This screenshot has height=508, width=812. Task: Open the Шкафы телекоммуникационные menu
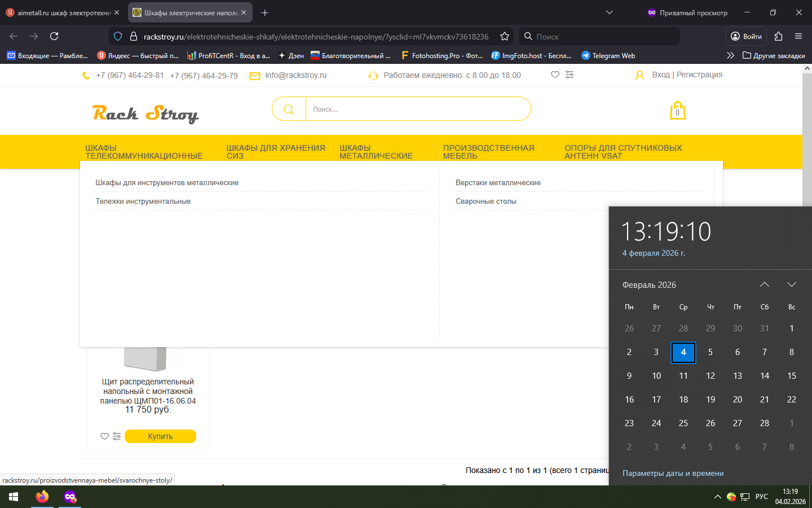pos(144,152)
